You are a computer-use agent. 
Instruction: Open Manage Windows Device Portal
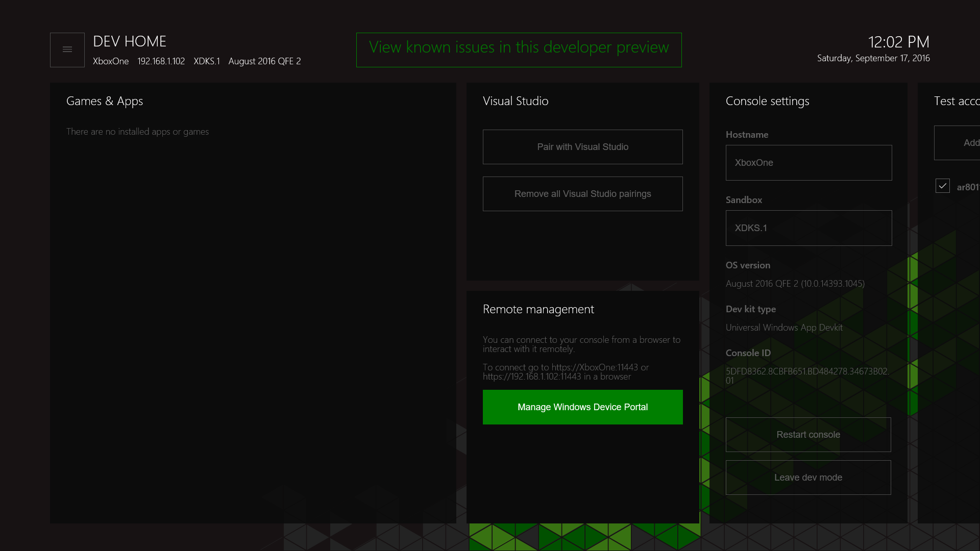[582, 407]
